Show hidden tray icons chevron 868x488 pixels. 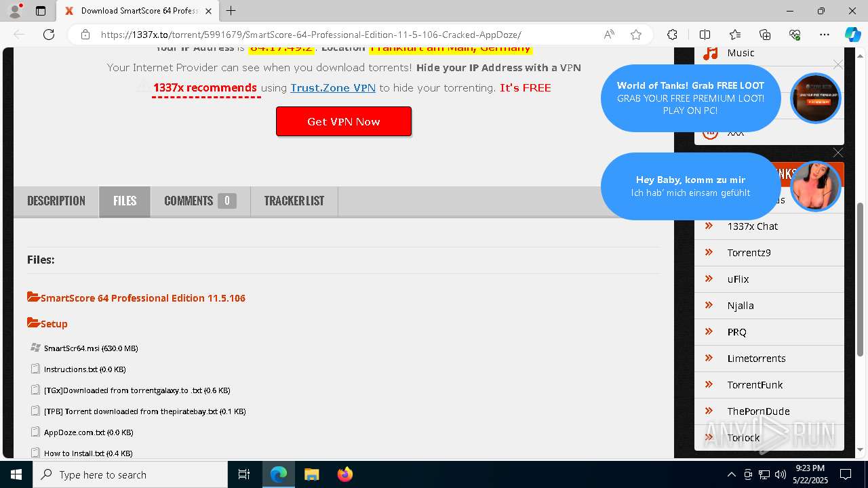pos(731,474)
